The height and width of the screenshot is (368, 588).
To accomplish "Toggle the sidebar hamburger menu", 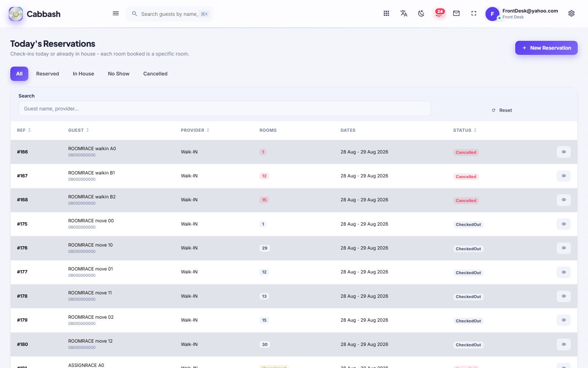I will click(x=116, y=14).
